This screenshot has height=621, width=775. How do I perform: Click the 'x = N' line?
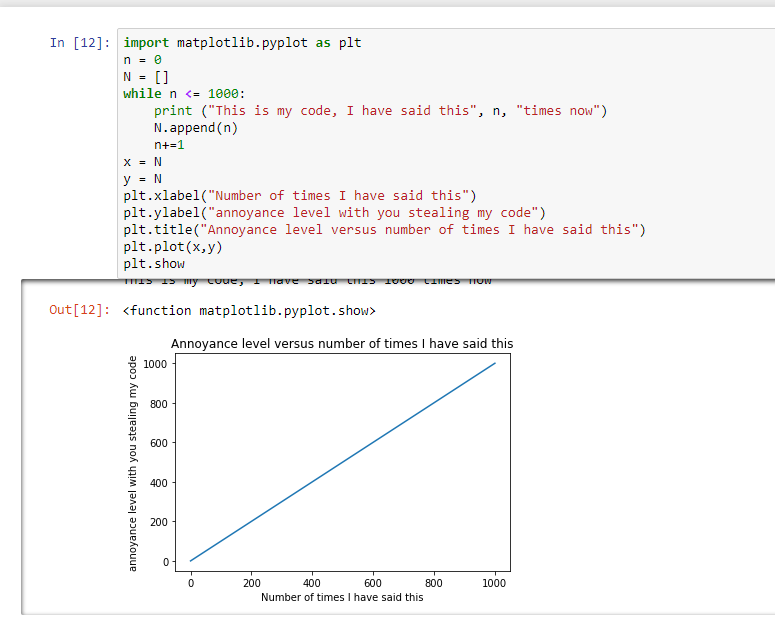point(142,162)
